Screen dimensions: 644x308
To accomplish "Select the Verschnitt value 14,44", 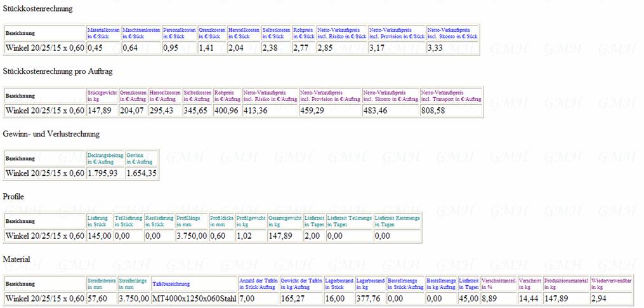I will coord(529,298).
